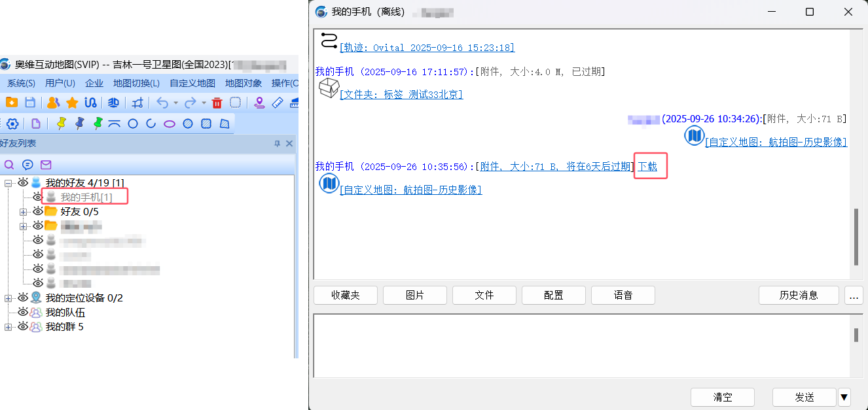
Task: Open settings with the gear icon
Action: click(12, 123)
